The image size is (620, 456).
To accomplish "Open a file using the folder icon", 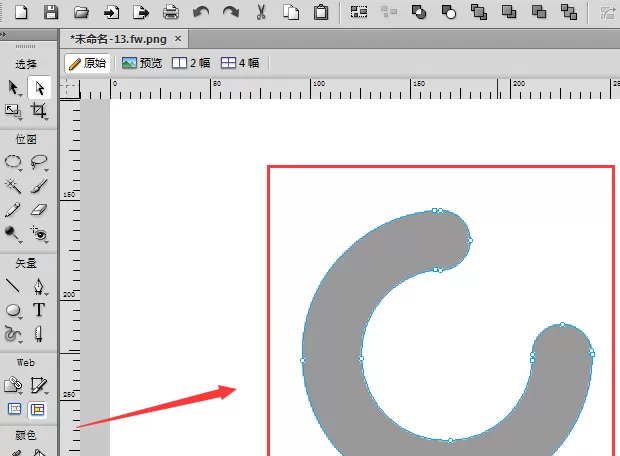I will (81, 12).
